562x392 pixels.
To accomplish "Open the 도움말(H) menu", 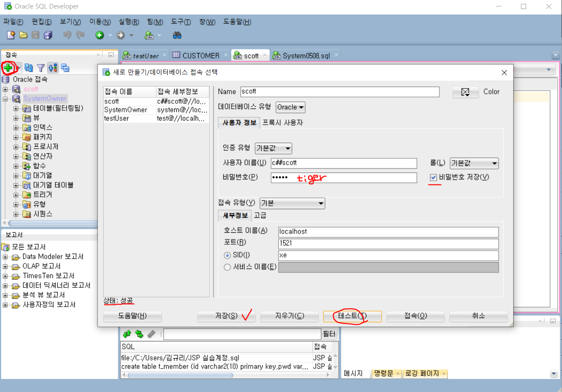I will (237, 22).
